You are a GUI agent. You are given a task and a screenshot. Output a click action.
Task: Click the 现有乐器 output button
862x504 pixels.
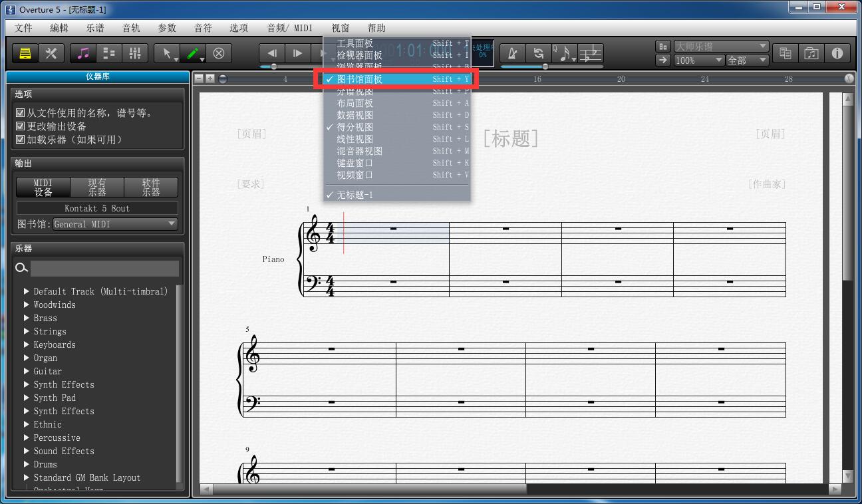click(x=97, y=187)
